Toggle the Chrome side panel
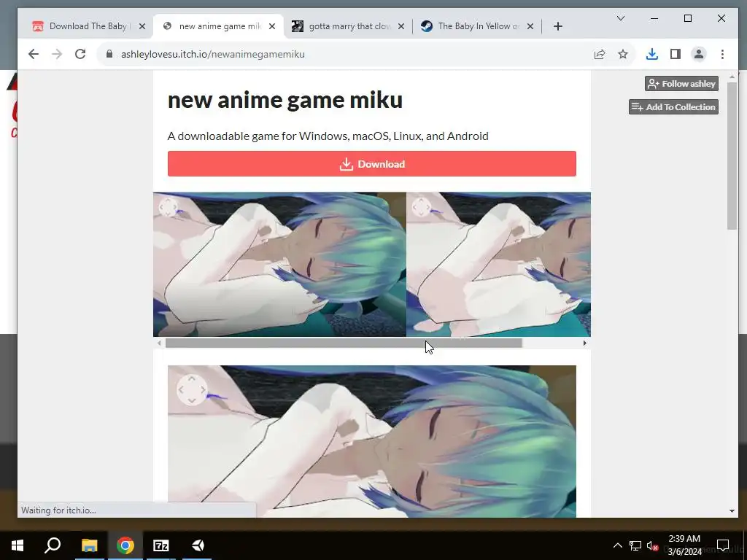Viewport: 747px width, 560px height. (675, 54)
